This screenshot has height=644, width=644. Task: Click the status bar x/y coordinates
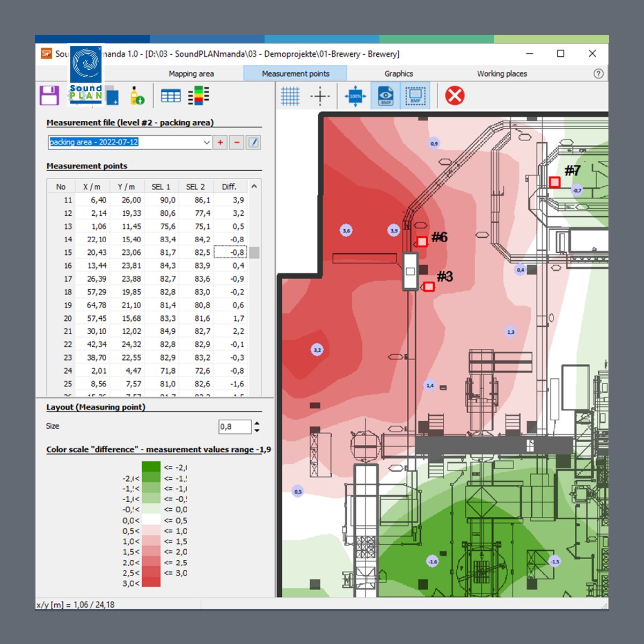76,605
